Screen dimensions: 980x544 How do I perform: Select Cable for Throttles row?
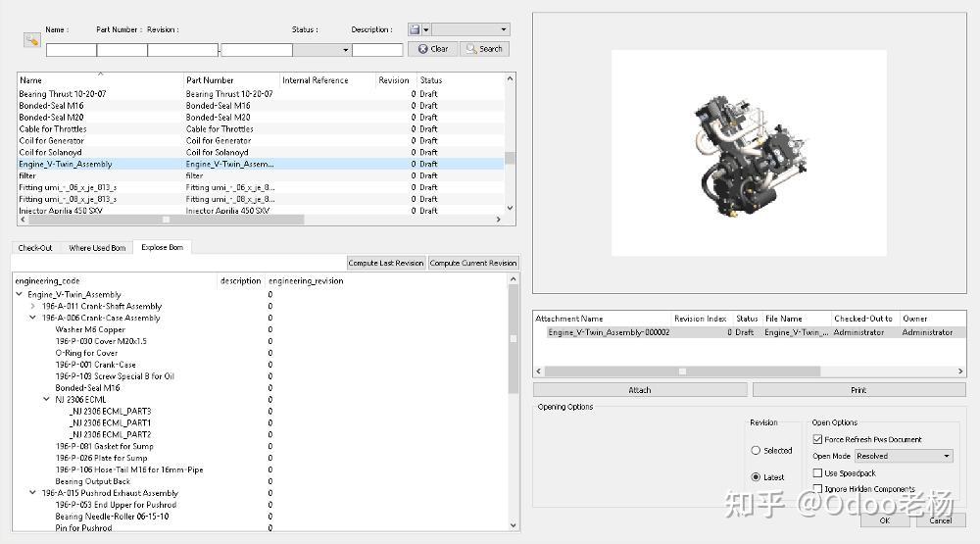[x=261, y=128]
